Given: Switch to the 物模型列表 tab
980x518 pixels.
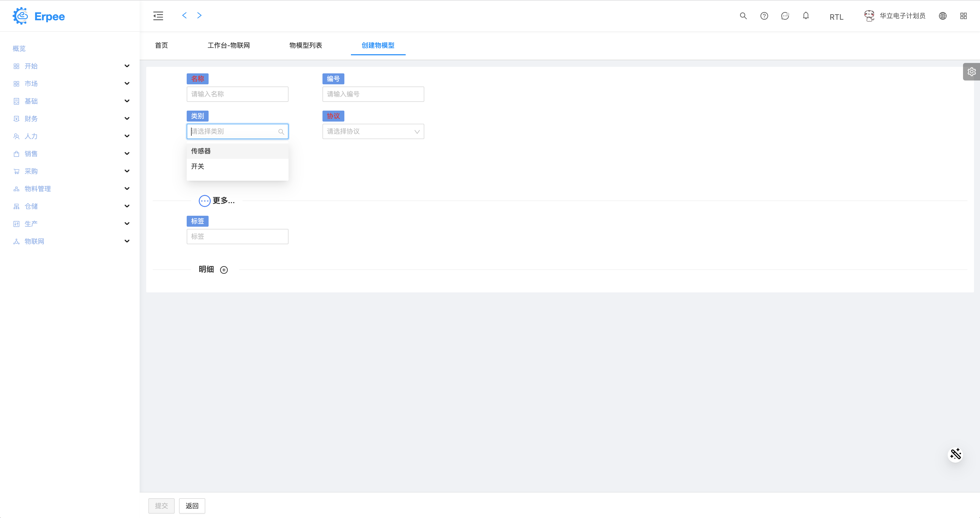Looking at the screenshot, I should coord(305,45).
